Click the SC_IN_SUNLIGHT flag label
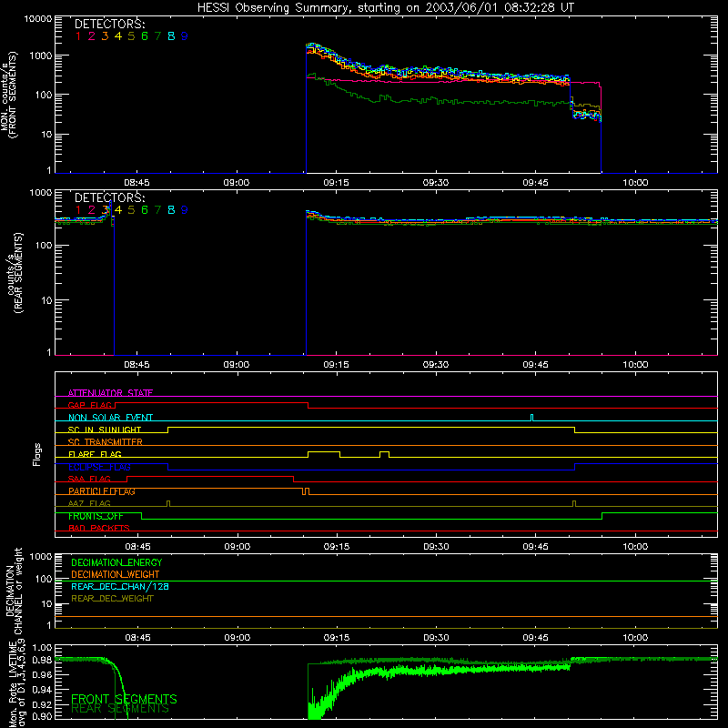The width and height of the screenshot is (728, 728). click(105, 430)
